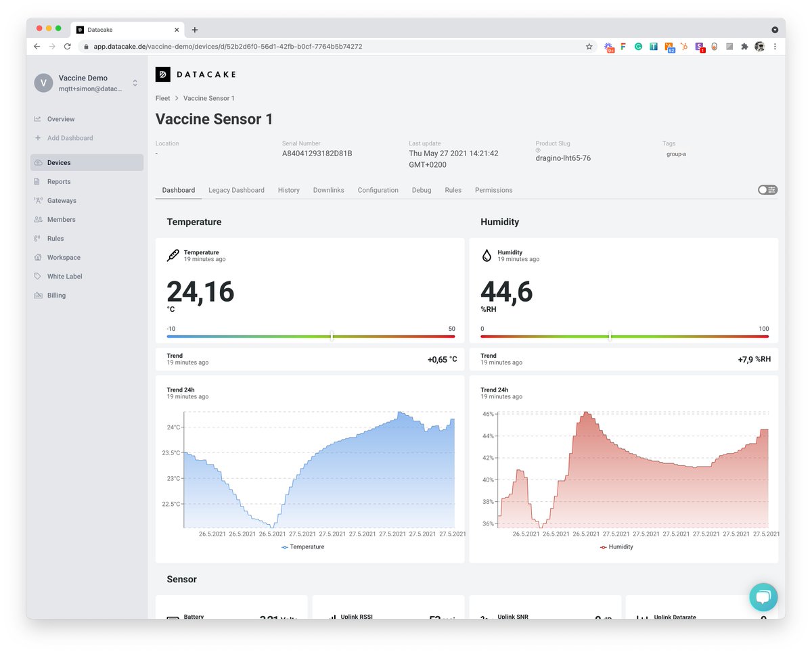Open the Downlinks tab
The height and width of the screenshot is (654, 812).
click(329, 190)
